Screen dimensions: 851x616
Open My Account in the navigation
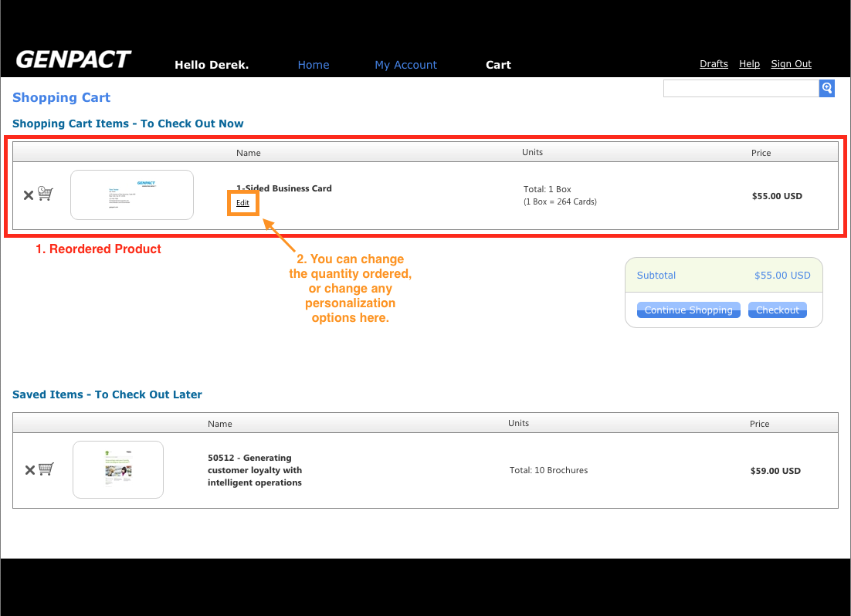click(405, 65)
